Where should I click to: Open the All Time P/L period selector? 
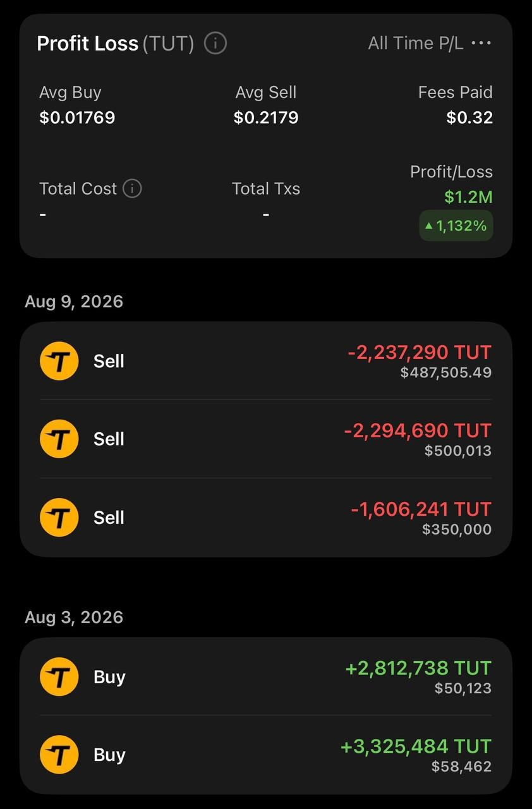coord(416,44)
